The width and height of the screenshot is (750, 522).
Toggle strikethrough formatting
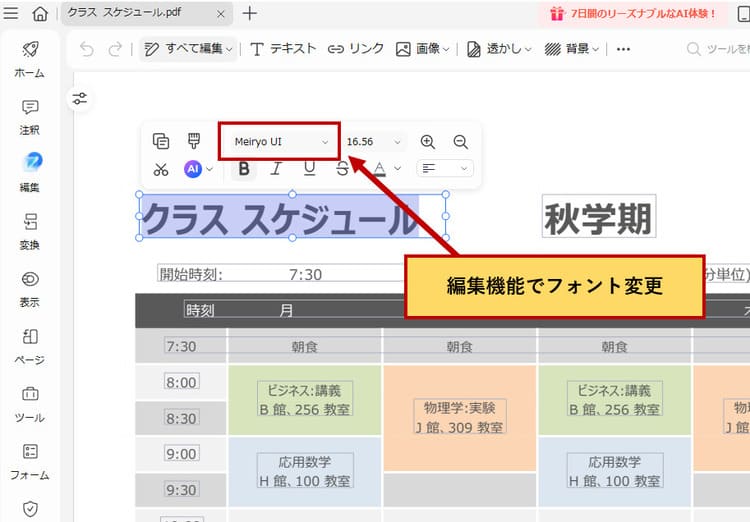coord(342,169)
